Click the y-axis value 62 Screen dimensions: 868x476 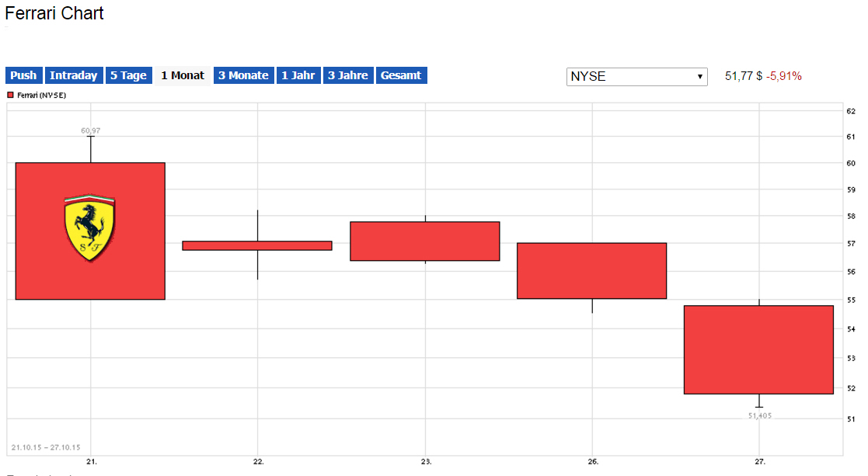tap(851, 111)
